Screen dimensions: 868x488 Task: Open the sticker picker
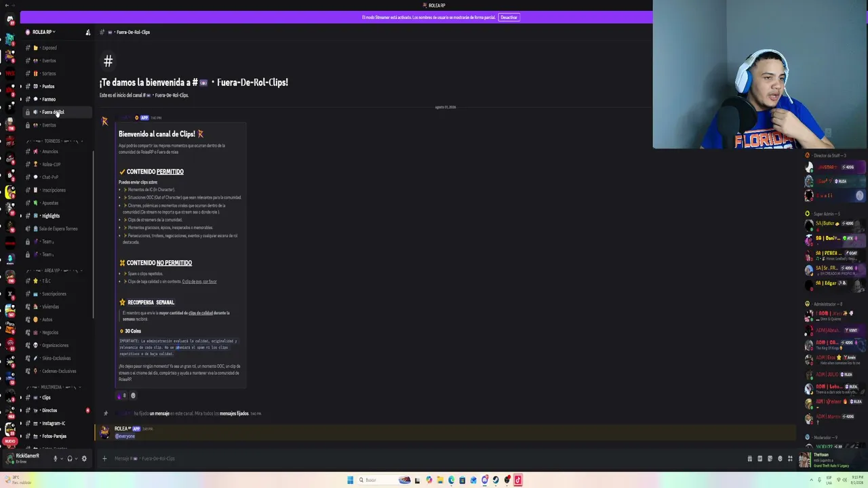coord(770,459)
